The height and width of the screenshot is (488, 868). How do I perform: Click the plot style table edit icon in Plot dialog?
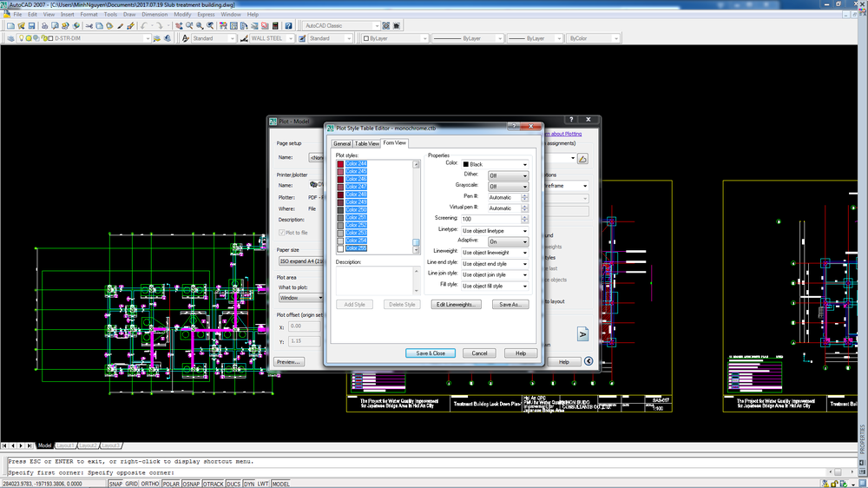pyautogui.click(x=582, y=158)
